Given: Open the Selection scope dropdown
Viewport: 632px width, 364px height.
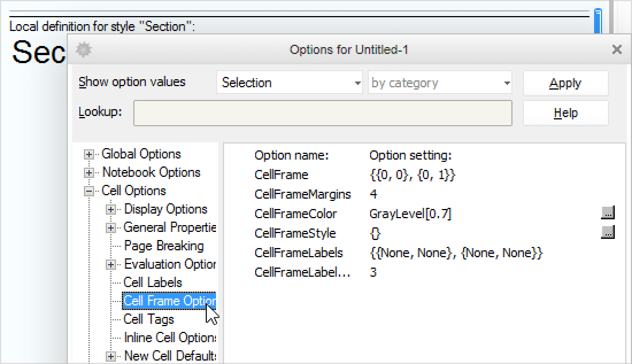Looking at the screenshot, I should 290,83.
